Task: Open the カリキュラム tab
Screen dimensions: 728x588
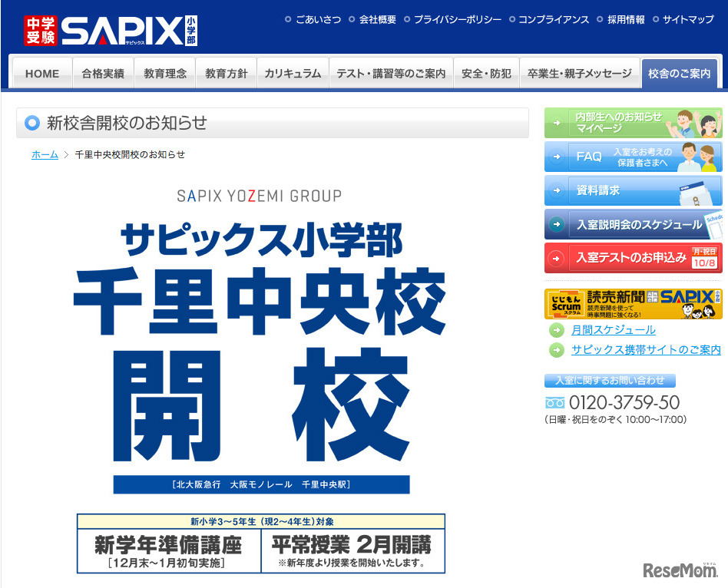Action: coord(293,73)
